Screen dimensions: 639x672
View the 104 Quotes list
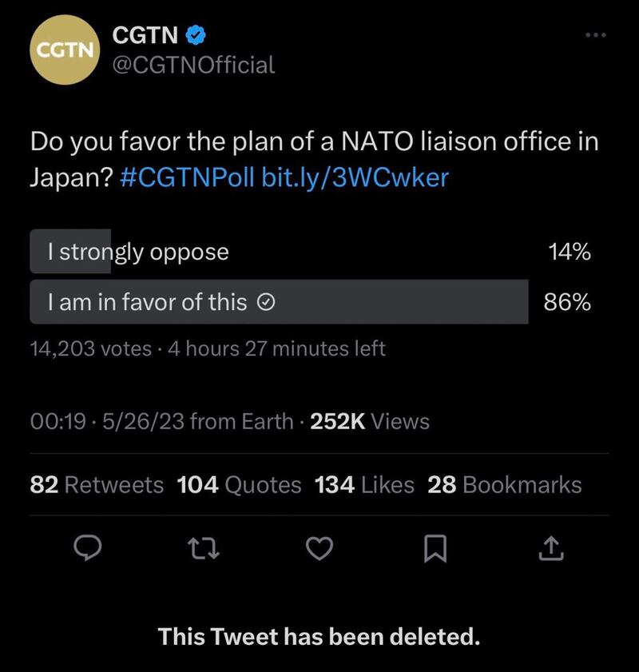(x=239, y=484)
